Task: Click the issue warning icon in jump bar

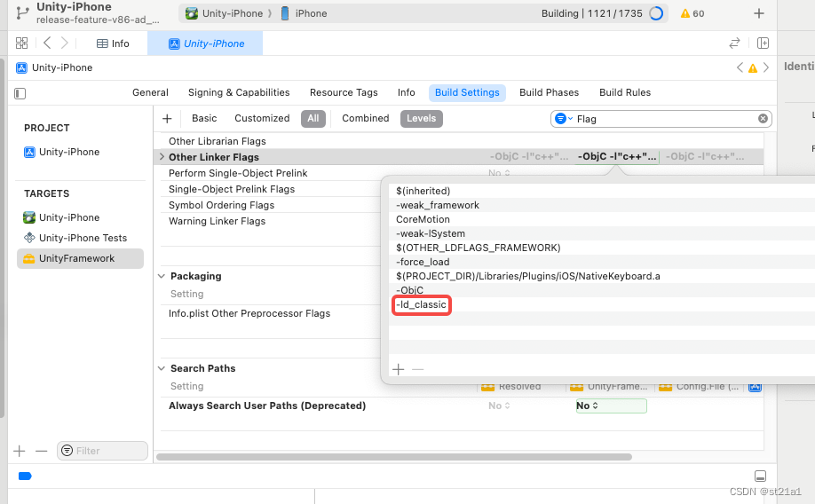Action: (753, 68)
